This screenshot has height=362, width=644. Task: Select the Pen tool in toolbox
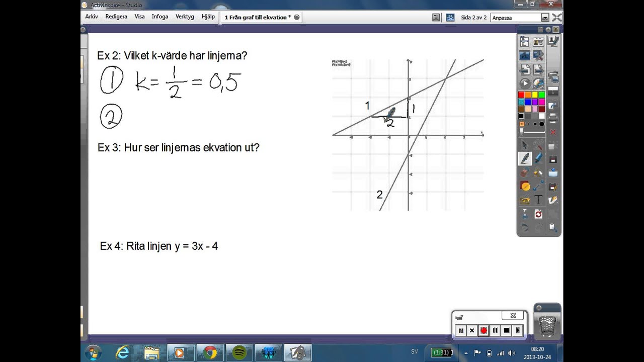[525, 158]
